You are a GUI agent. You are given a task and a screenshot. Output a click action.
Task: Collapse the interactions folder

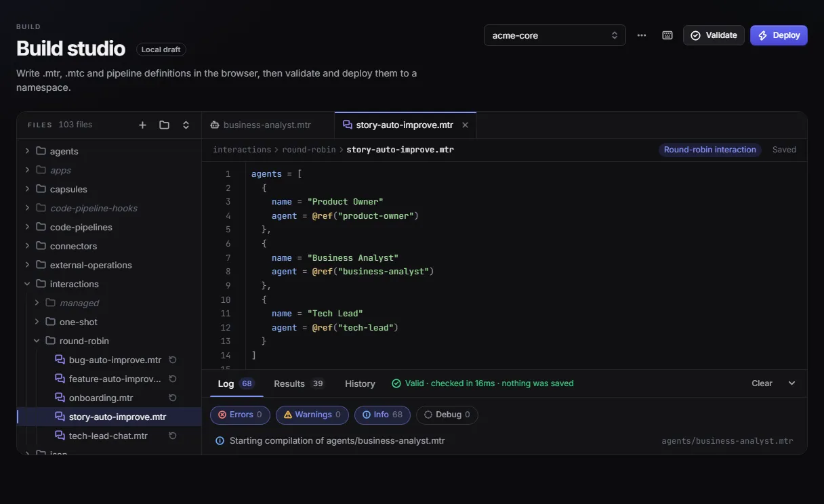pos(27,284)
